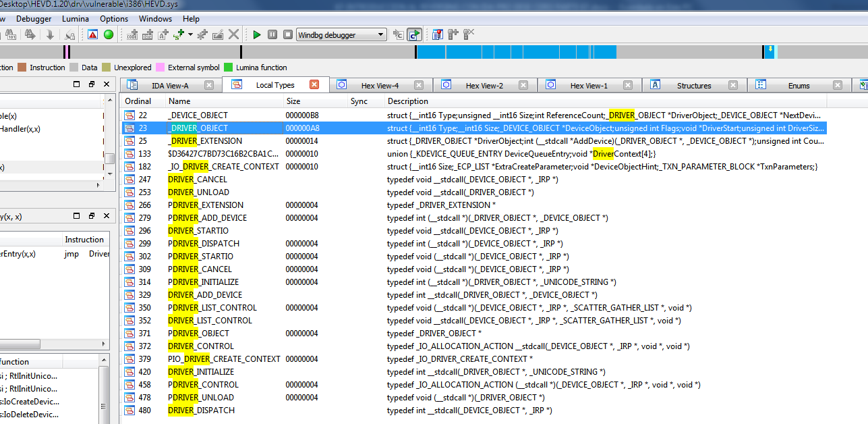Screen dimensions: 868x424
Task: Switch to the IDA View-A tab
Action: point(170,85)
